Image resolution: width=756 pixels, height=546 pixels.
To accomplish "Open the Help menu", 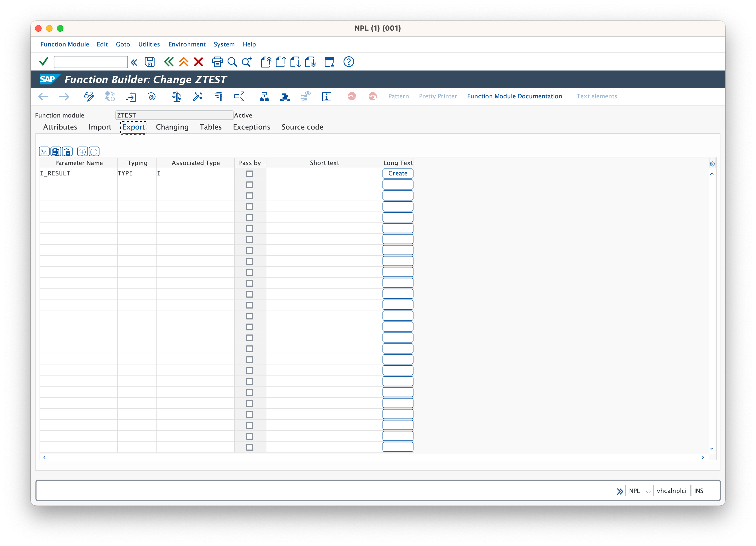I will pyautogui.click(x=249, y=44).
